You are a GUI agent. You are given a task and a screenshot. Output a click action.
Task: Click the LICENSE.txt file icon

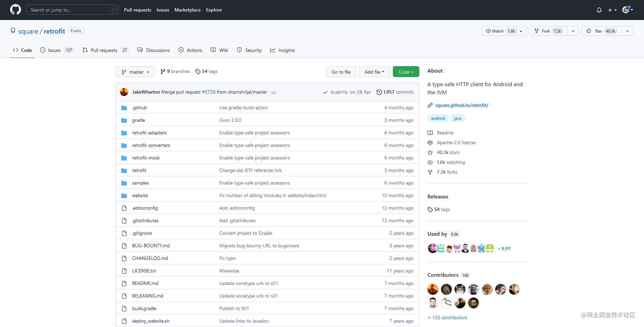124,271
